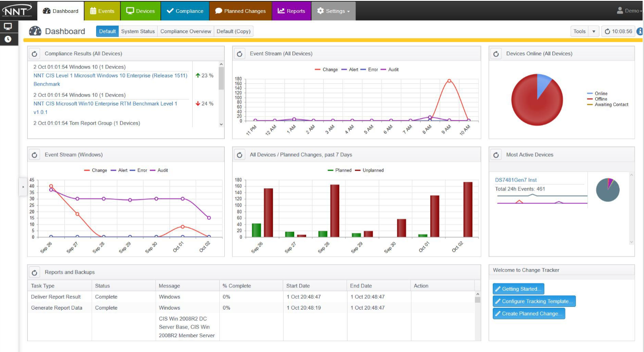The height and width of the screenshot is (352, 644).
Task: Select the Generate Report Data row
Action: pyautogui.click(x=251, y=308)
